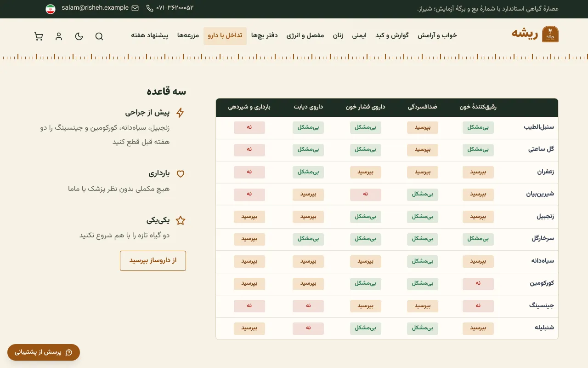Click the بارداری و شیردهی column header
This screenshot has height=368, width=588.
249,107
